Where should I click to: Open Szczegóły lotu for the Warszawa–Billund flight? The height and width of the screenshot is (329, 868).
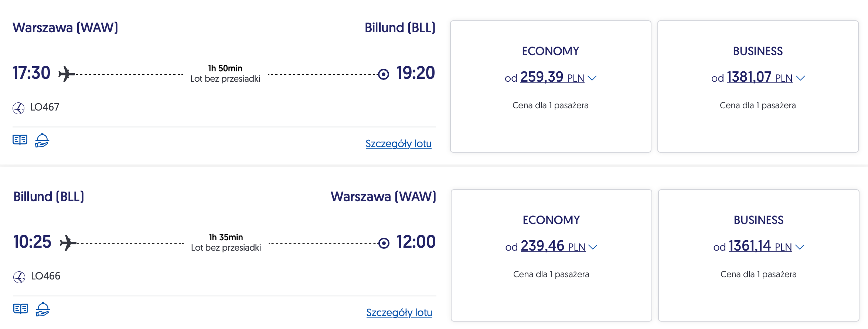click(x=398, y=143)
